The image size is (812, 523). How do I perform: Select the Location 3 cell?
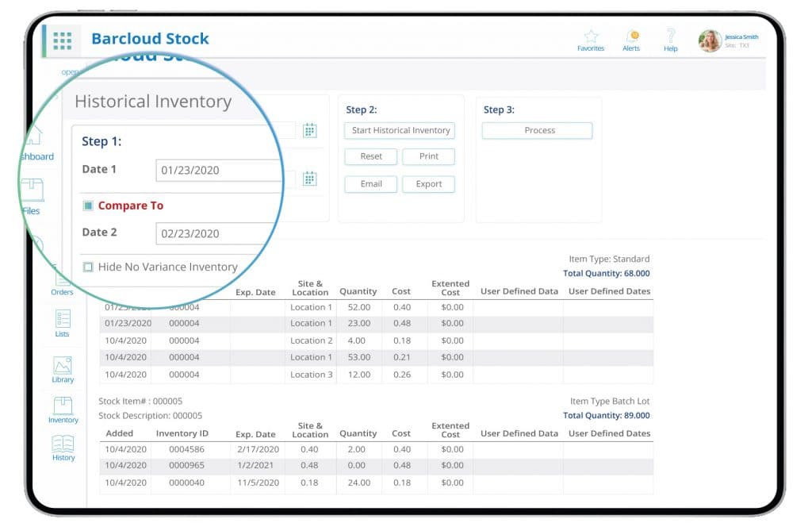(x=311, y=375)
